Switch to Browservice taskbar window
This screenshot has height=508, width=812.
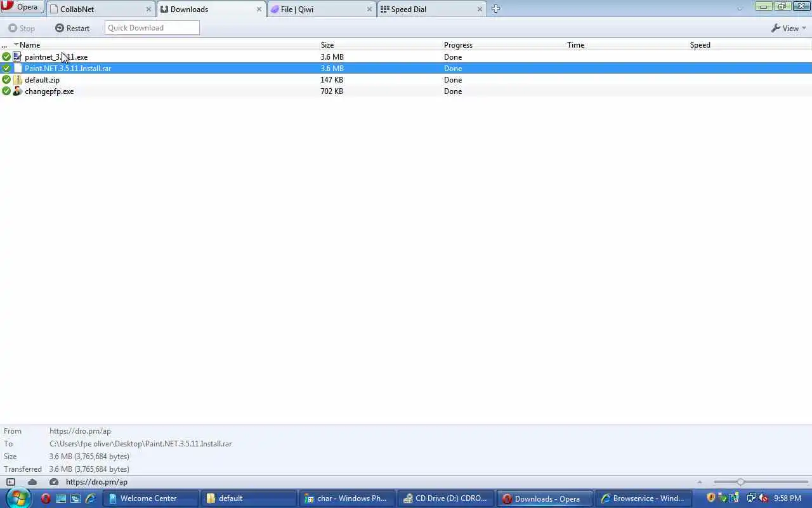coord(644,498)
